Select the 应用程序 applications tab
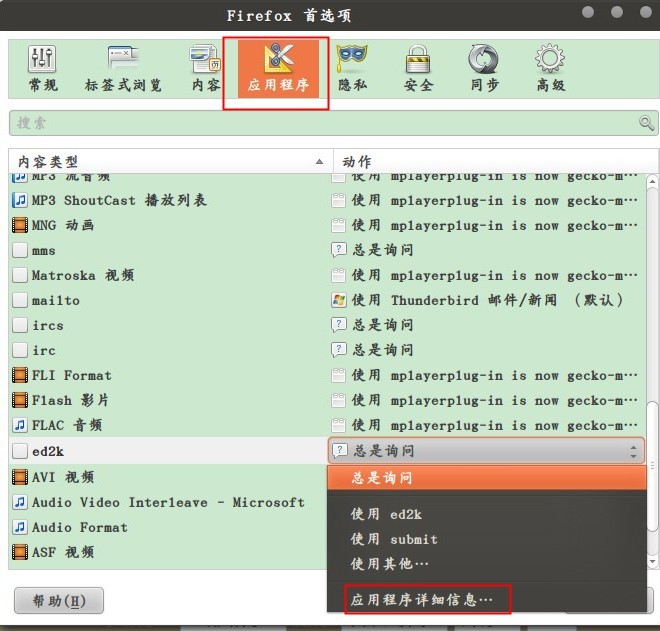Viewport: 660px width, 631px height. pos(278,69)
